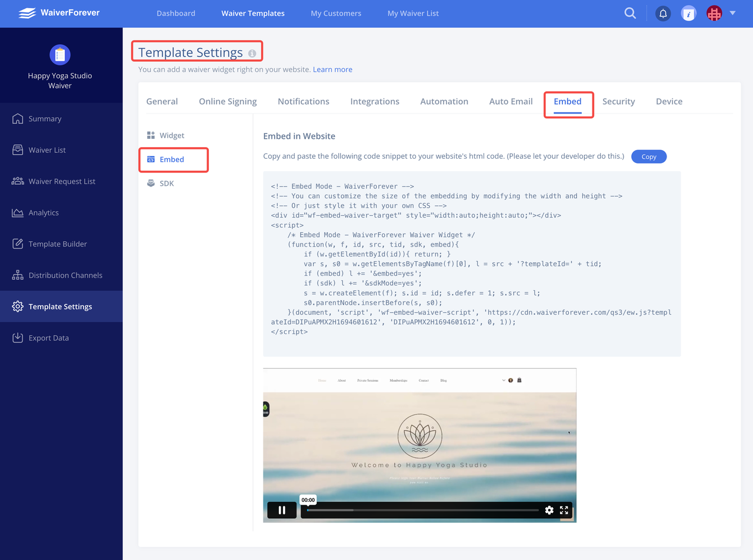Click the video progress bar

(422, 510)
